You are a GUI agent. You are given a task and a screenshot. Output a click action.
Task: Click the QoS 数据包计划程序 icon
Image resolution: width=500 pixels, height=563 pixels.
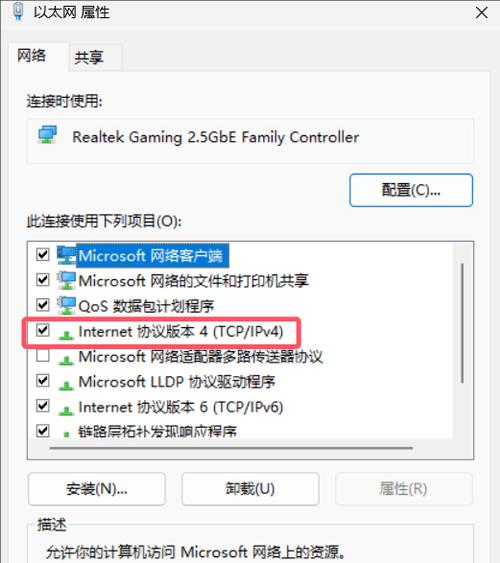tap(66, 306)
